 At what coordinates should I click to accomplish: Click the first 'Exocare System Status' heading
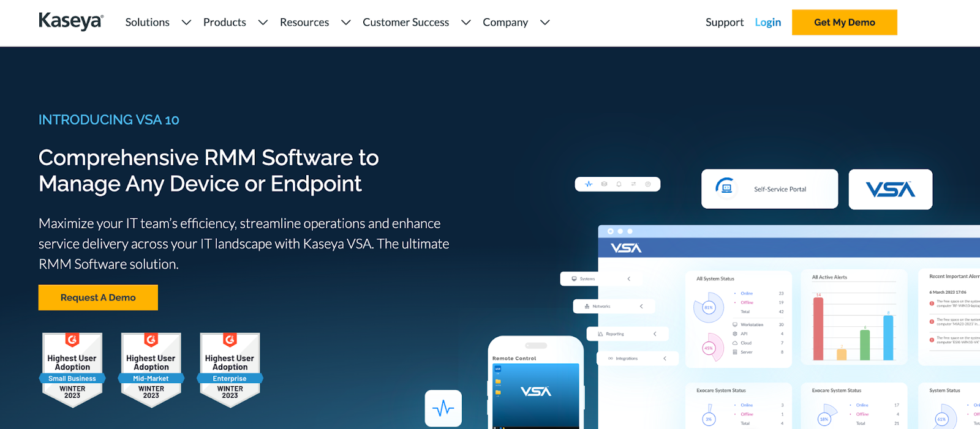pos(721,390)
